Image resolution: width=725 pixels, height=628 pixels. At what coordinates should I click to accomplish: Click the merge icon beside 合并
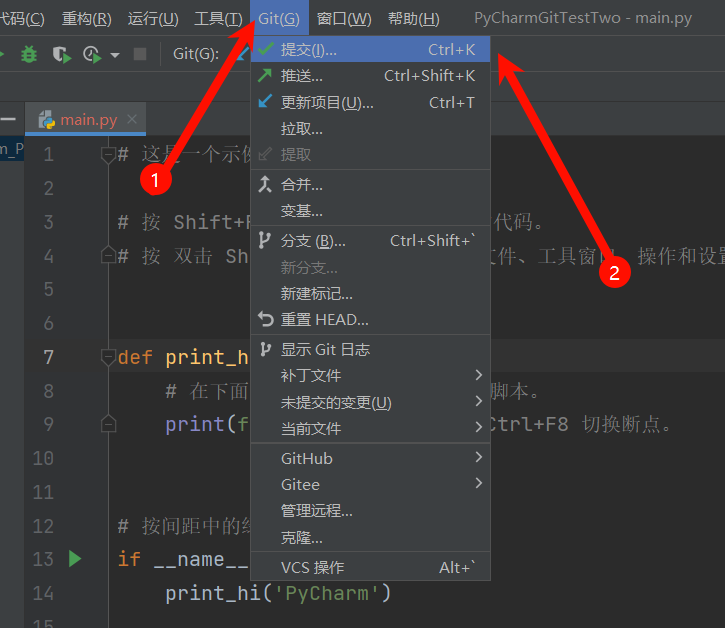click(265, 185)
